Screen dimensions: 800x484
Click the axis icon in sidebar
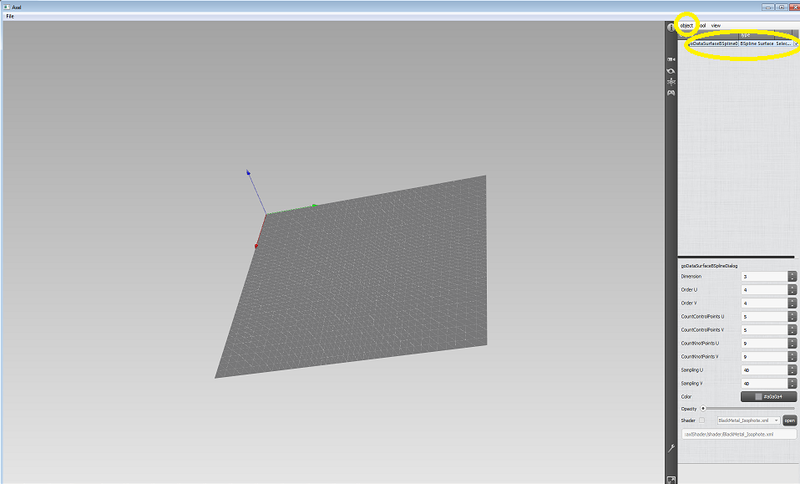(671, 82)
